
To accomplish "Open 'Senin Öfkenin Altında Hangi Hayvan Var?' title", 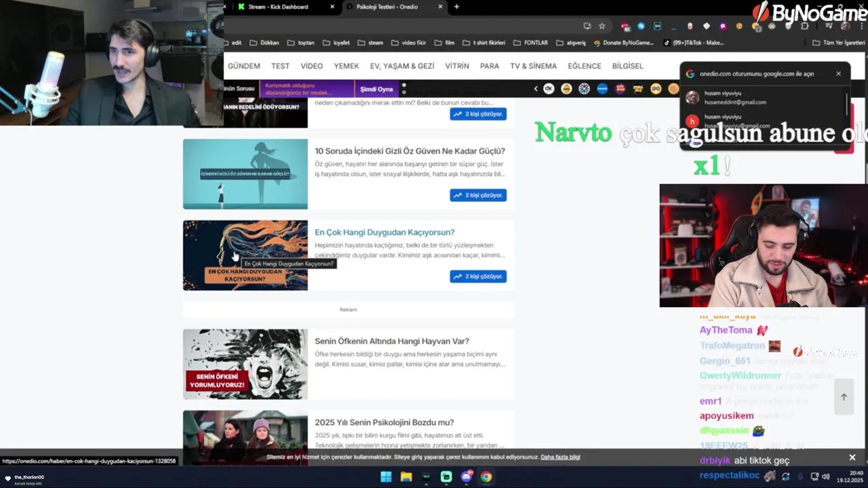I will [392, 342].
